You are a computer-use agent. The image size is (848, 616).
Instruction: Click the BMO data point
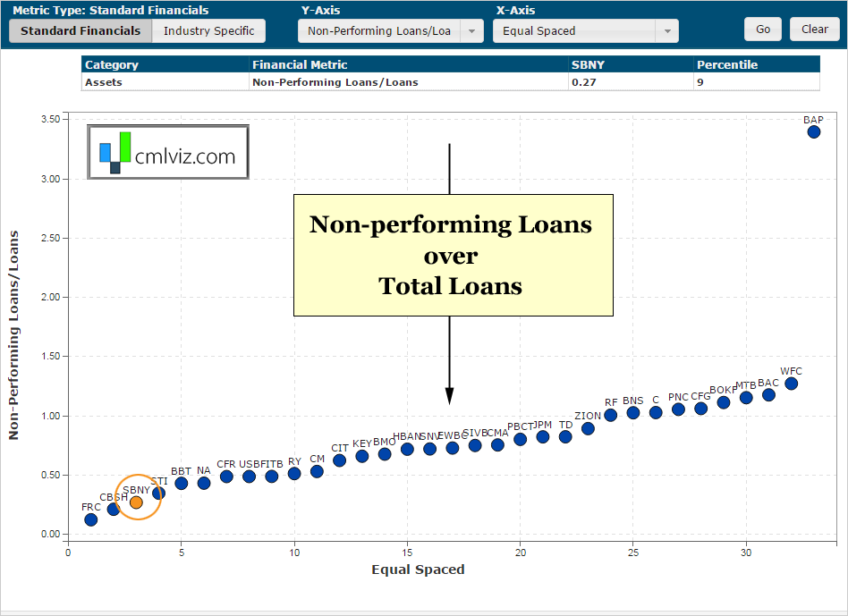(385, 454)
